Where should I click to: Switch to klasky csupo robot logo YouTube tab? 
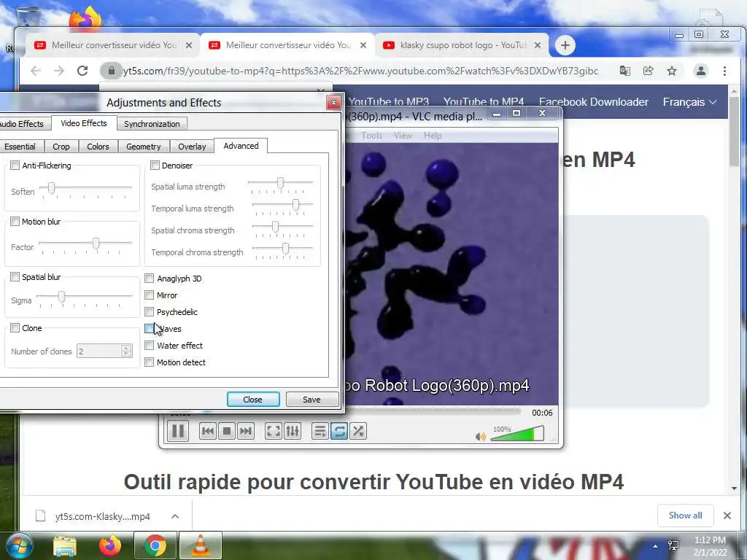point(461,45)
